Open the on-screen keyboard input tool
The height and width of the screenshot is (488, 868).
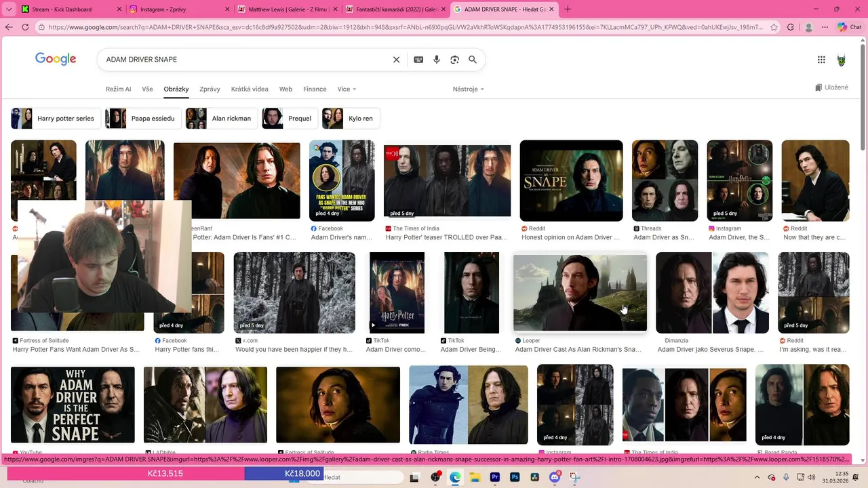point(418,60)
